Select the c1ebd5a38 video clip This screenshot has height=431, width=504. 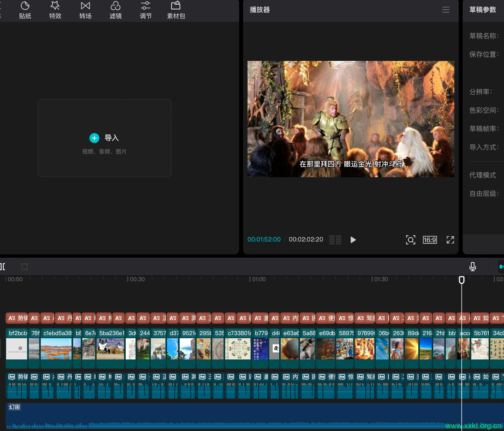(56, 348)
